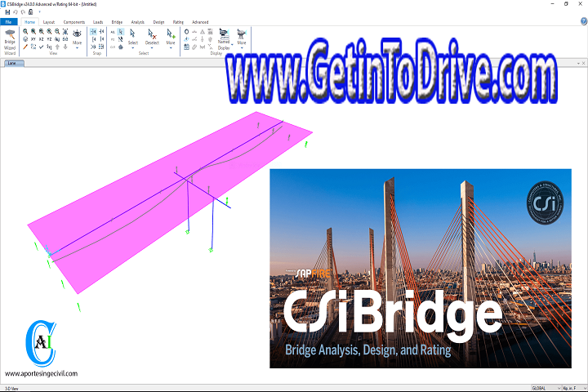
Task: Expand the Select group More dropdown
Action: click(171, 48)
